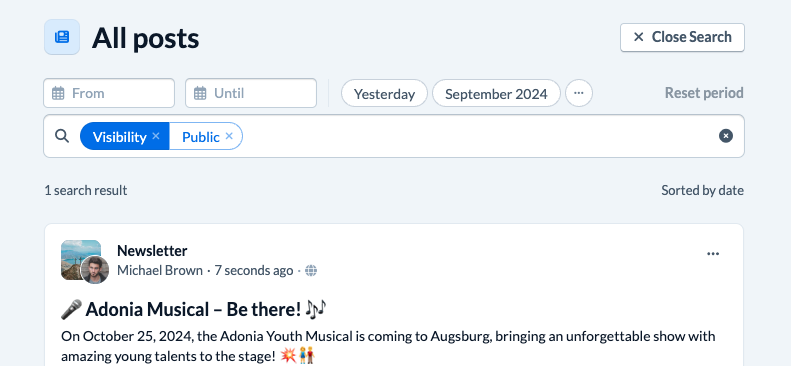The image size is (791, 366).
Task: Clear the search field with the round X icon
Action: [x=726, y=136]
